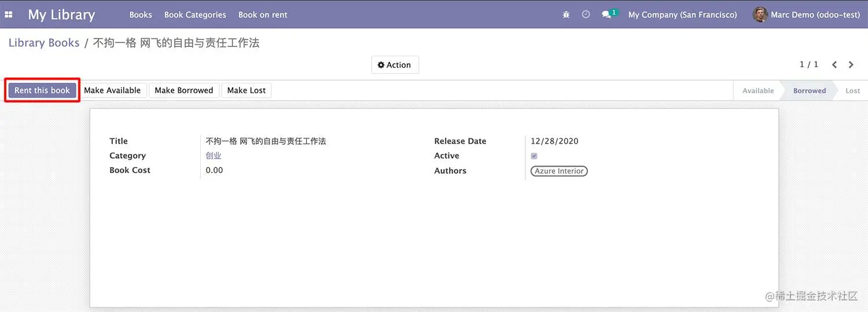The height and width of the screenshot is (312, 868).
Task: Click the book title field value
Action: pos(266,141)
